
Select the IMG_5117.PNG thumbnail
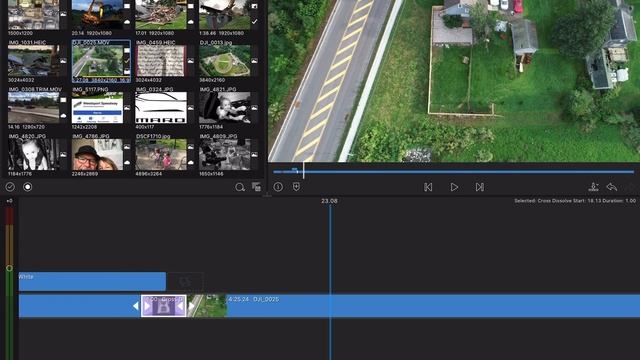pos(97,108)
